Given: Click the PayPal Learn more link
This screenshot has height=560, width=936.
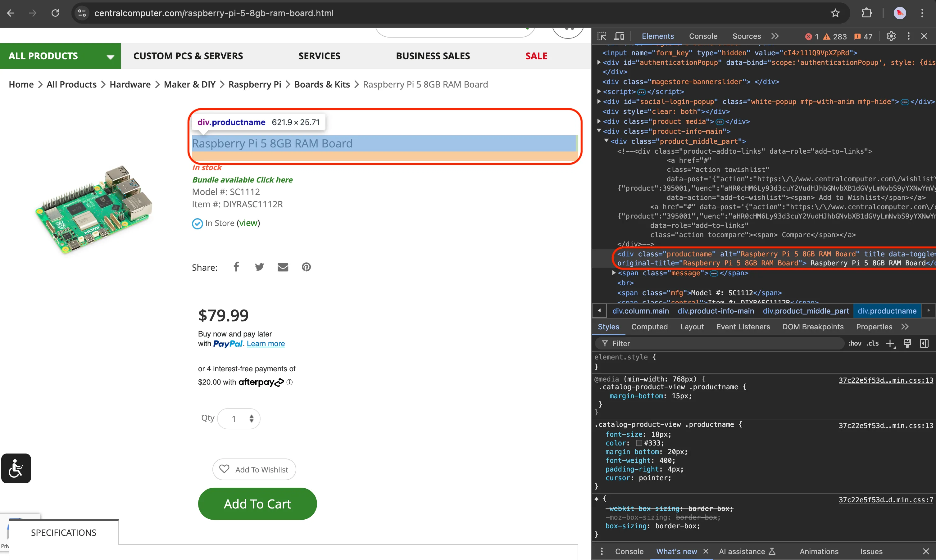Looking at the screenshot, I should tap(266, 344).
